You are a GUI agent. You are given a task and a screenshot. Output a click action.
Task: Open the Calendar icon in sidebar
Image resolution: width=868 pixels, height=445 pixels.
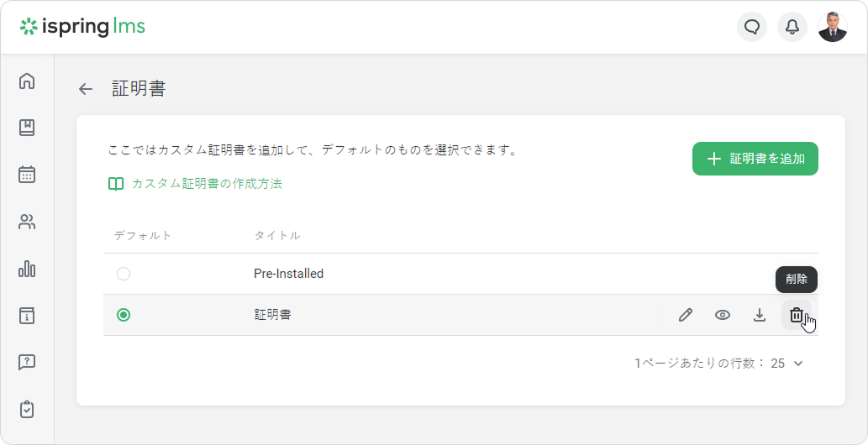click(x=27, y=175)
